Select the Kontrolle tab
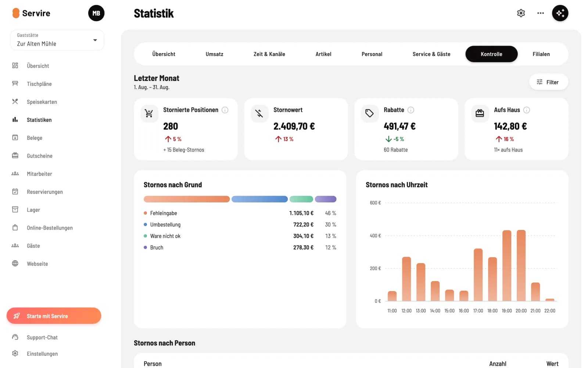This screenshot has height=368, width=588. [491, 54]
